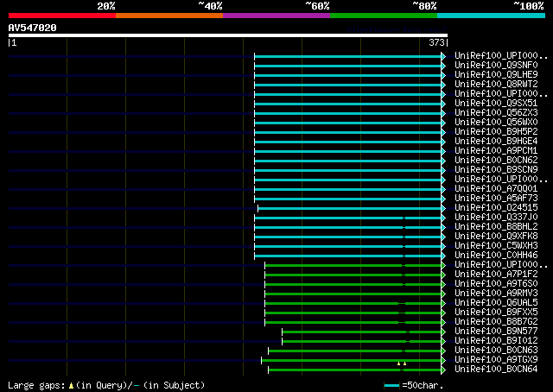Select hit UniRef100_B0CN64 label
The image size is (553, 392).
pyautogui.click(x=496, y=370)
